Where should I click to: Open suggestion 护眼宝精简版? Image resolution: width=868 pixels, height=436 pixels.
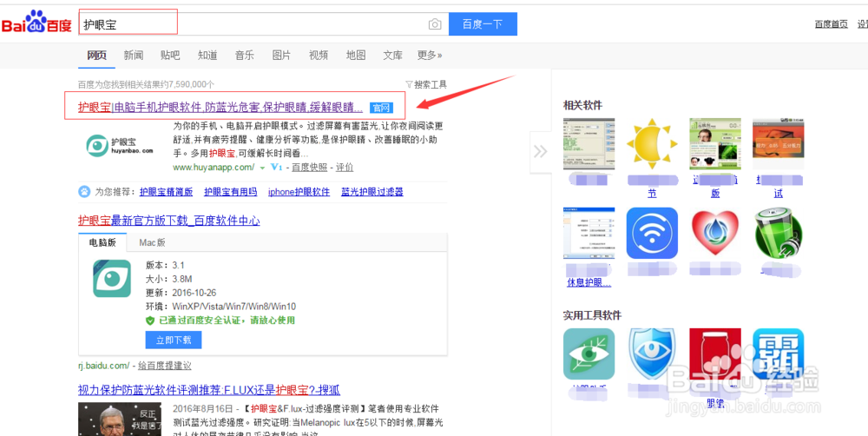(166, 192)
